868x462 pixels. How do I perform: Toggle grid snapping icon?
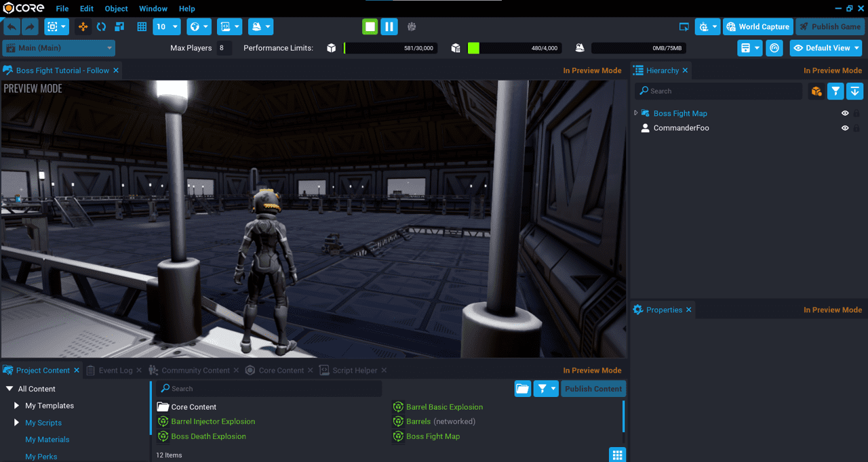coord(142,27)
